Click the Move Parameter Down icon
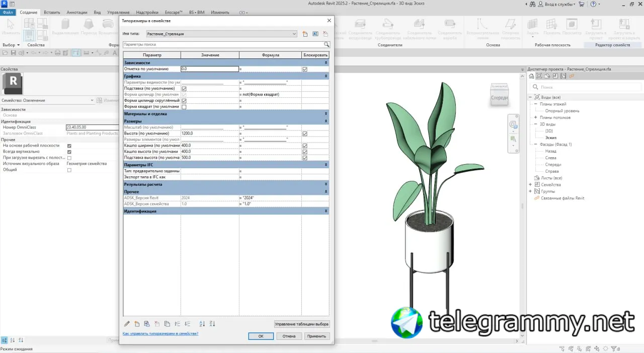This screenshot has width=644, height=353. coord(188,324)
